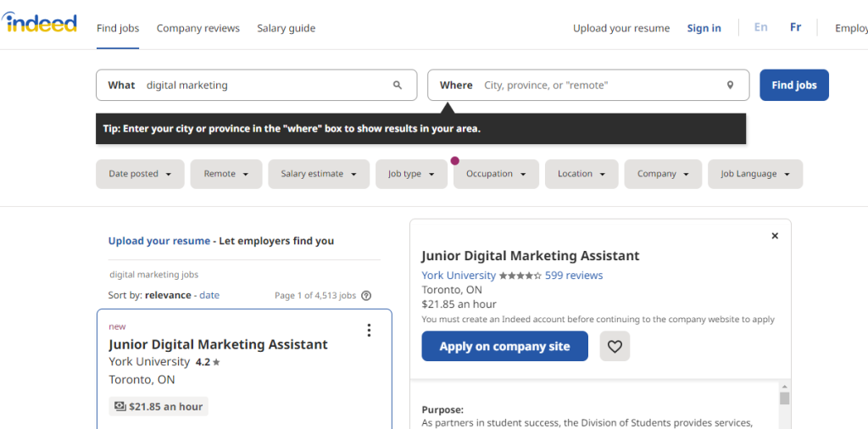The width and height of the screenshot is (868, 429).
Task: Click the job description scrollbar thumb
Action: click(784, 398)
